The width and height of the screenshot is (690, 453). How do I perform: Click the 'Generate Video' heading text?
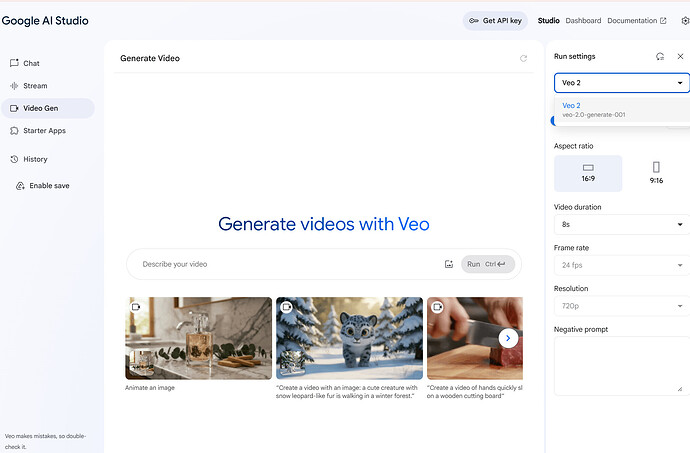(150, 58)
